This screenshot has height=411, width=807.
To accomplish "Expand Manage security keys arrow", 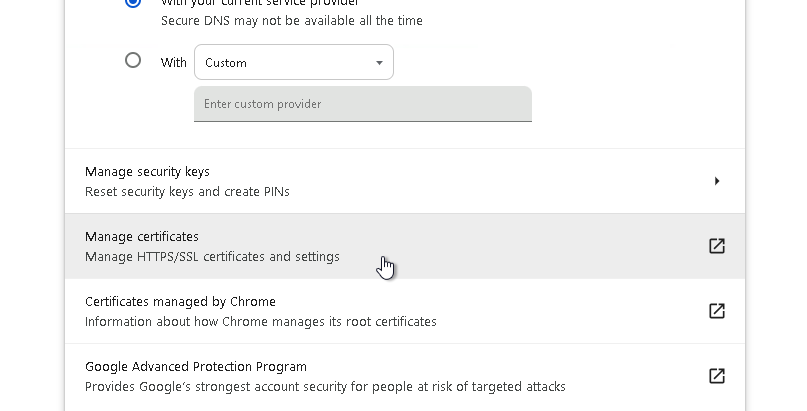I will point(717,181).
